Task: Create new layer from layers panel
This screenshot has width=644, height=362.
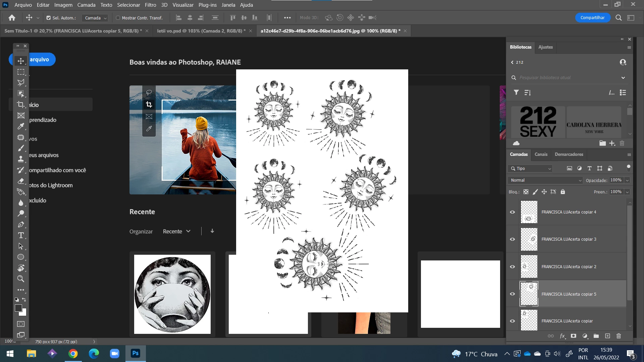Action: tap(607, 336)
